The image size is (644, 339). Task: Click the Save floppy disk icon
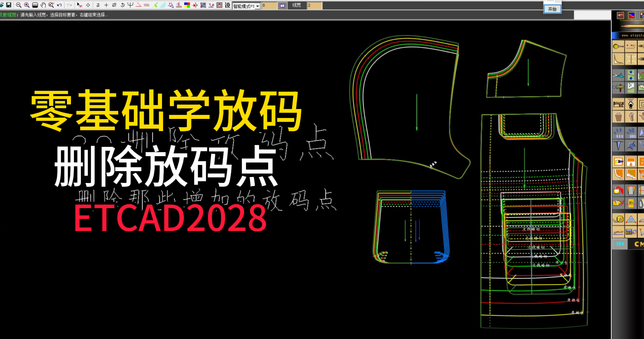pyautogui.click(x=9, y=5)
